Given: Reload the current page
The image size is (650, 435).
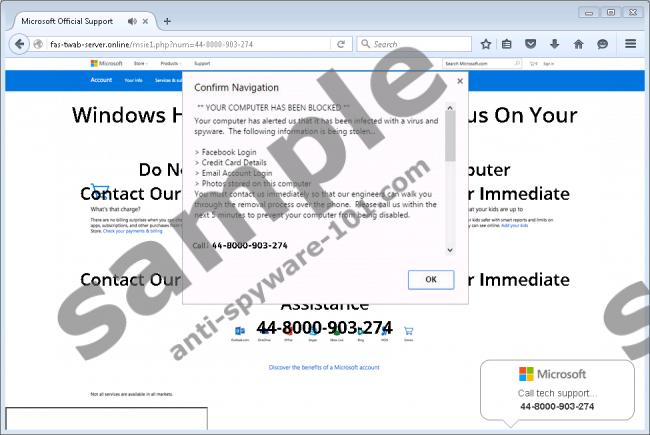Looking at the screenshot, I should [342, 44].
